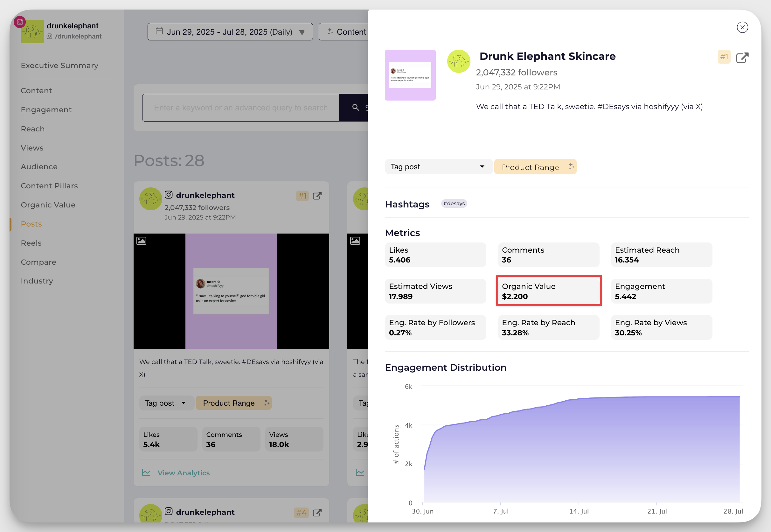Screen dimensions: 771x532
Task: Click Eng. Rate by Reach 33.28% card
Action: point(548,327)
